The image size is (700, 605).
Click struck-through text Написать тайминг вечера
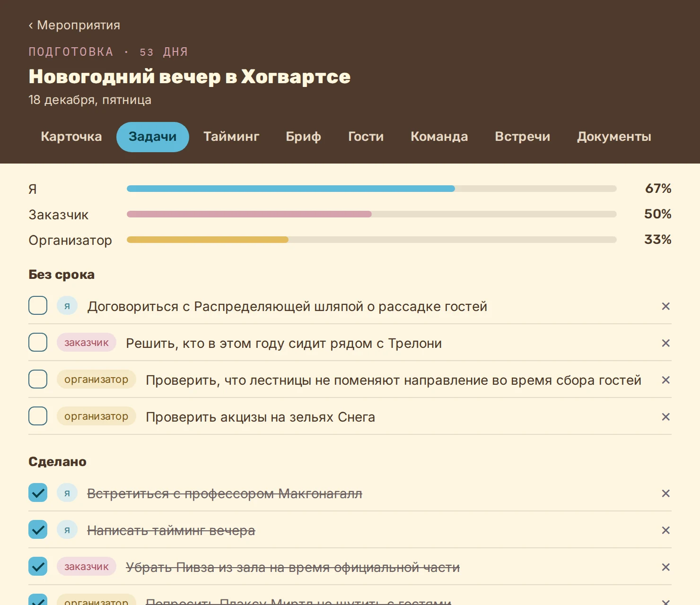pos(171,530)
